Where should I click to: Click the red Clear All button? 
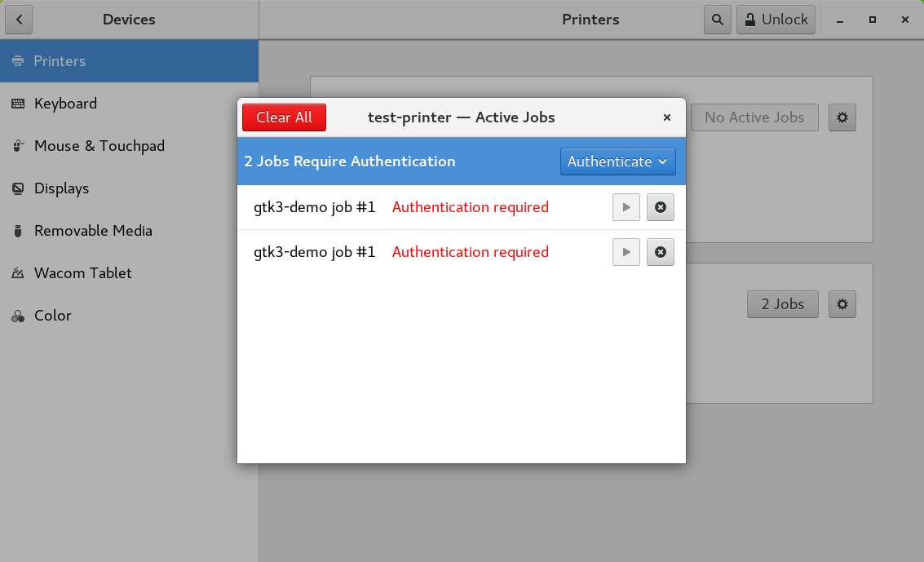284,117
